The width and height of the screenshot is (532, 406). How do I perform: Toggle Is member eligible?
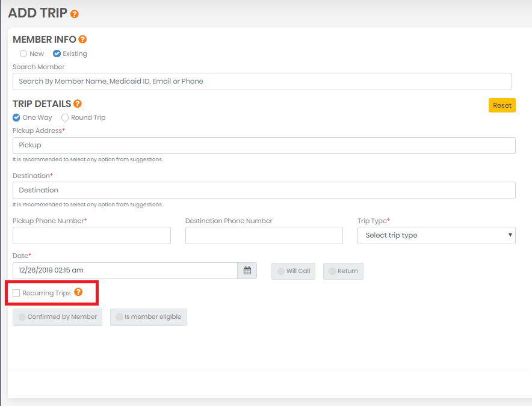tap(148, 317)
